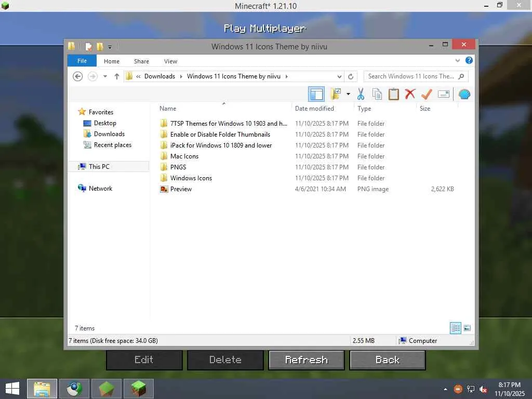Select Desktop in navigation pane

[x=105, y=123]
